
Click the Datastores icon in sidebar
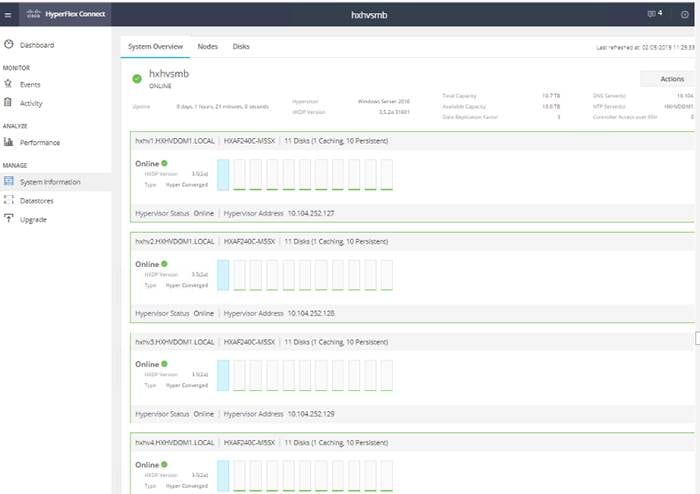coord(8,200)
